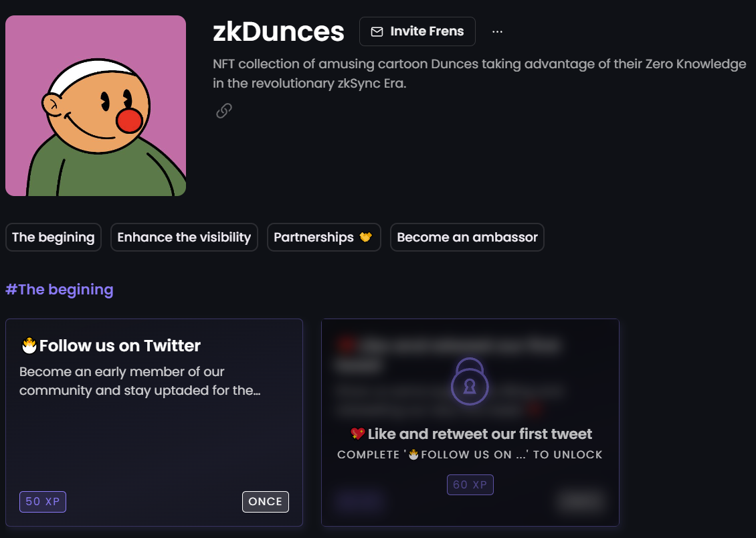This screenshot has width=756, height=538.
Task: Open the ellipsis options menu beside Invite Frens
Action: (497, 31)
